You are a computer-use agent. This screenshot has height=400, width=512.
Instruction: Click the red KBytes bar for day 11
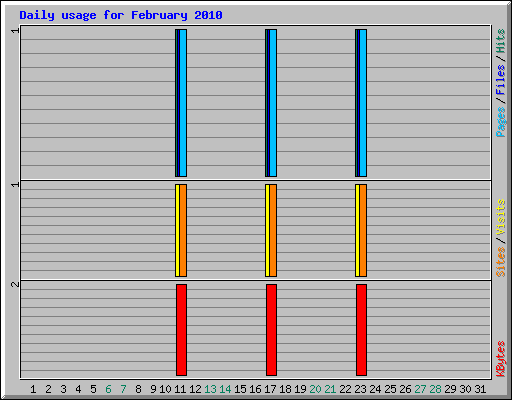[x=181, y=330]
